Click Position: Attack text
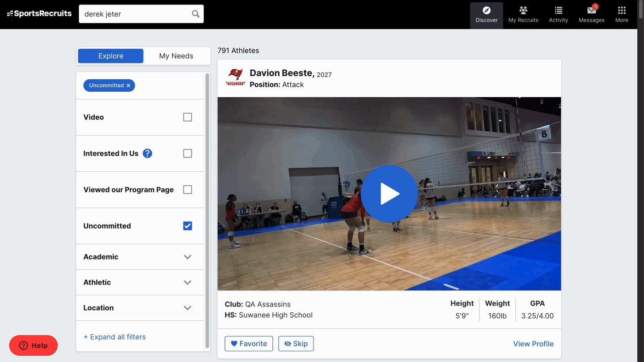Screen dimensions: 644x362 [x=277, y=85]
